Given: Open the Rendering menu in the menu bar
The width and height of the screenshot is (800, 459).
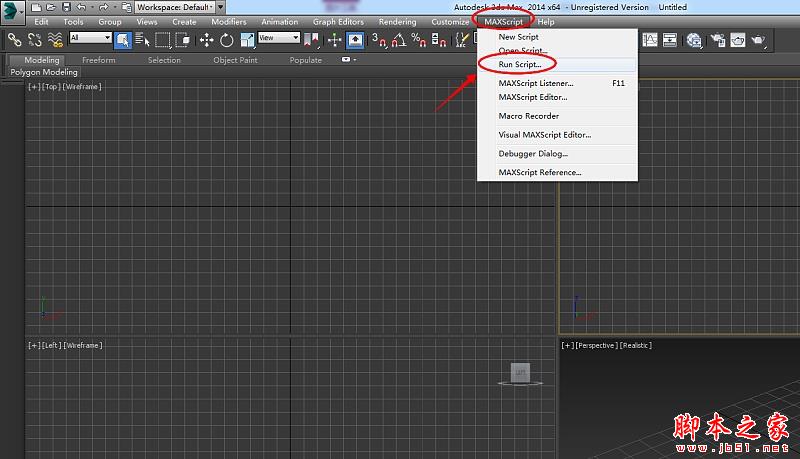Looking at the screenshot, I should 397,22.
